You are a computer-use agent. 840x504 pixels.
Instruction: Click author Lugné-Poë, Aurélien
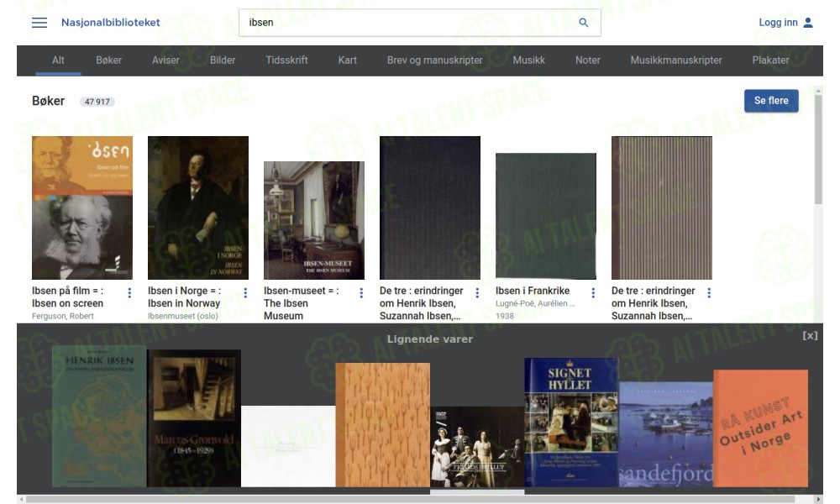click(x=534, y=303)
